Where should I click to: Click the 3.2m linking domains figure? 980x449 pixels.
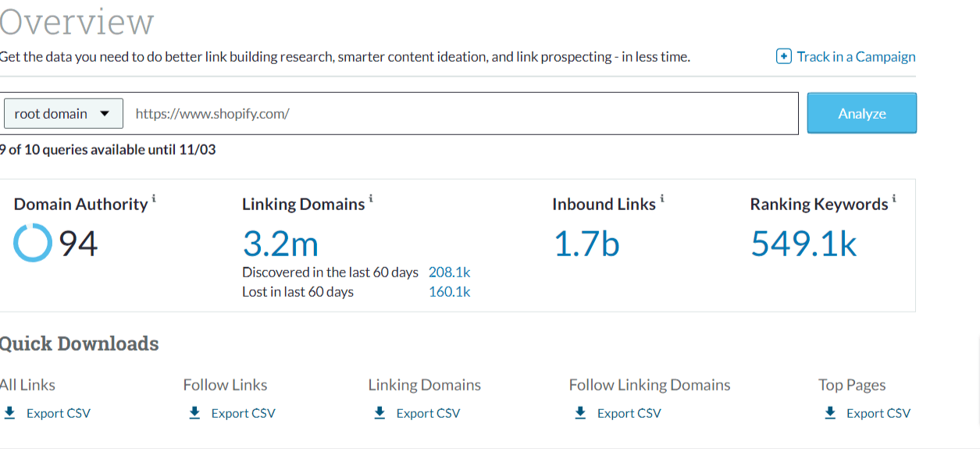click(x=280, y=244)
